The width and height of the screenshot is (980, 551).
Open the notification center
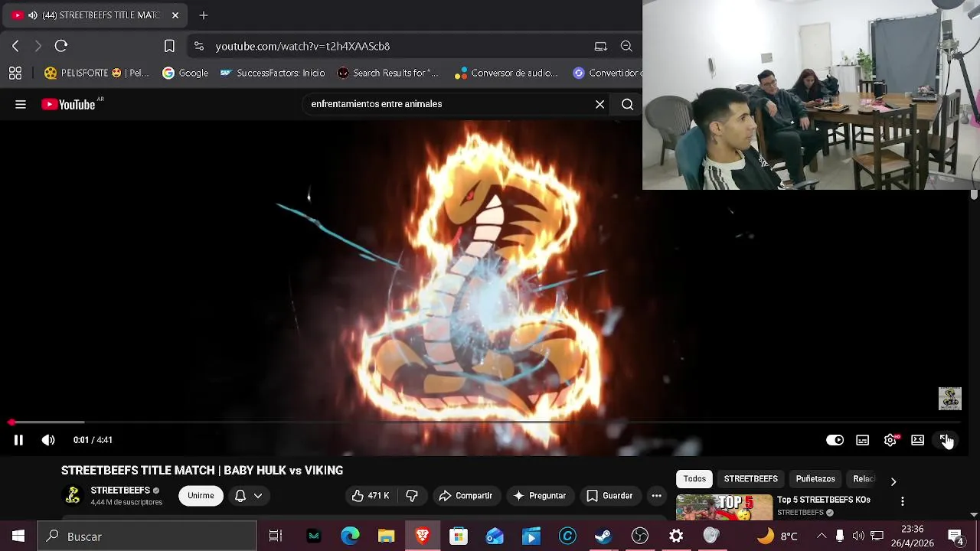click(x=955, y=536)
